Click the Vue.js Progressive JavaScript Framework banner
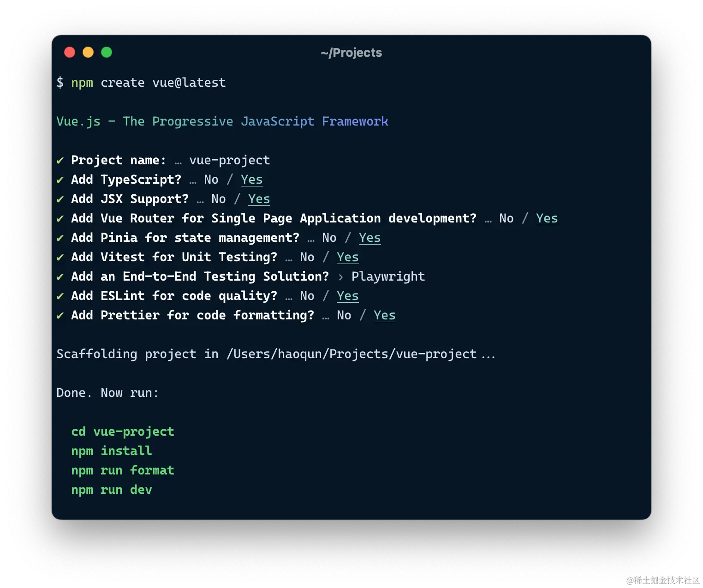 [222, 121]
